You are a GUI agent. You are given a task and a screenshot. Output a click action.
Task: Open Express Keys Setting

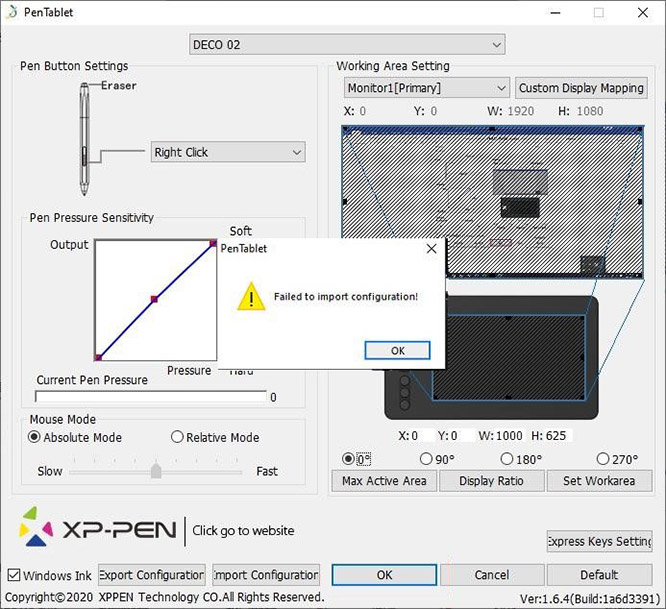[599, 541]
